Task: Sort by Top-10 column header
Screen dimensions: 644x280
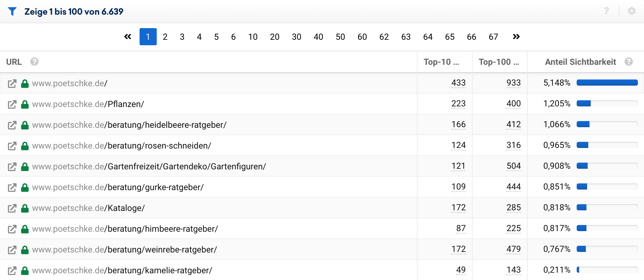Action: [x=441, y=62]
